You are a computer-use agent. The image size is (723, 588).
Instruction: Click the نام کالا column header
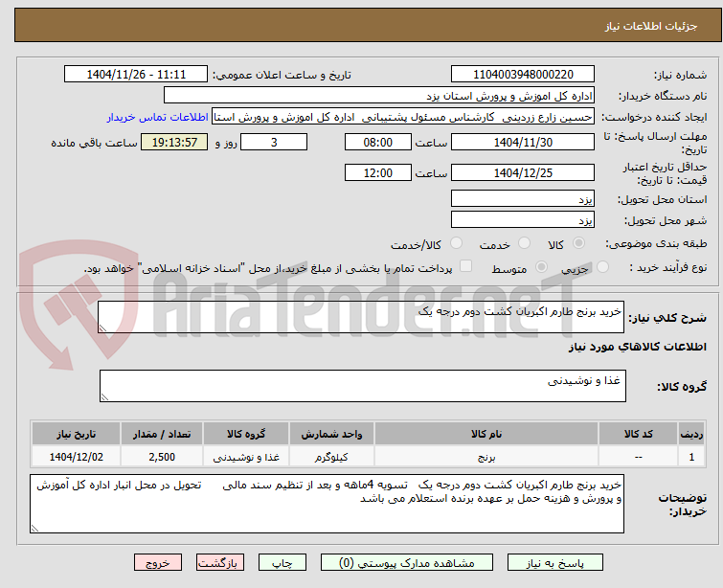[x=486, y=434]
